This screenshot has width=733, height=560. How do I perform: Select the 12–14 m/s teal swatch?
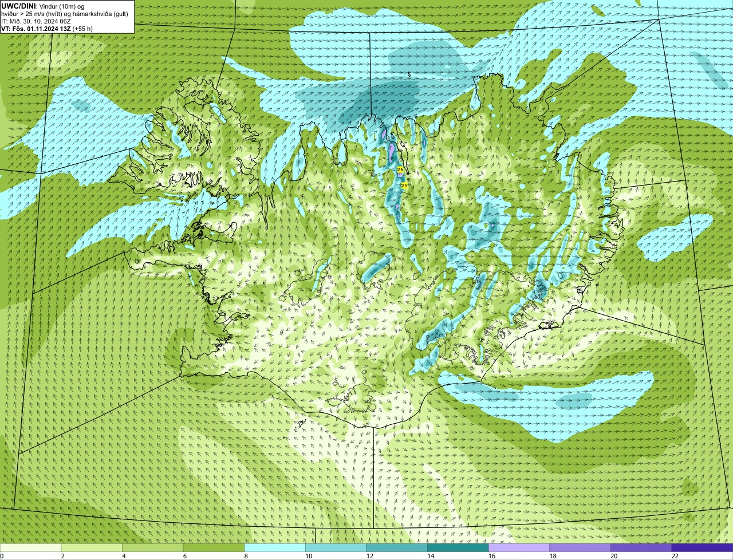click(397, 547)
